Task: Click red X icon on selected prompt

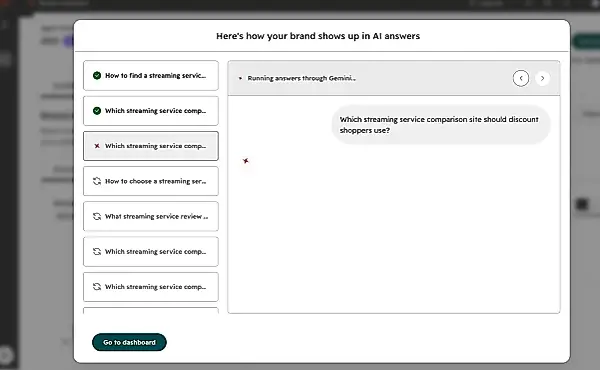Action: coord(97,146)
